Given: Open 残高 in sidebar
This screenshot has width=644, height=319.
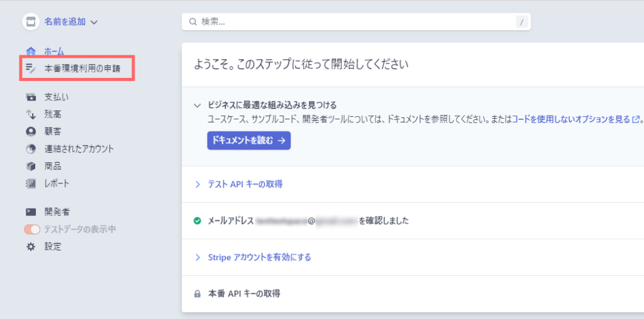Looking at the screenshot, I should [53, 114].
